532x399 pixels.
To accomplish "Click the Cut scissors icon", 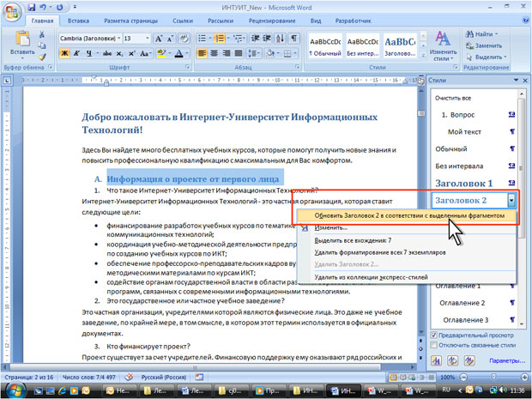I will tap(42, 34).
